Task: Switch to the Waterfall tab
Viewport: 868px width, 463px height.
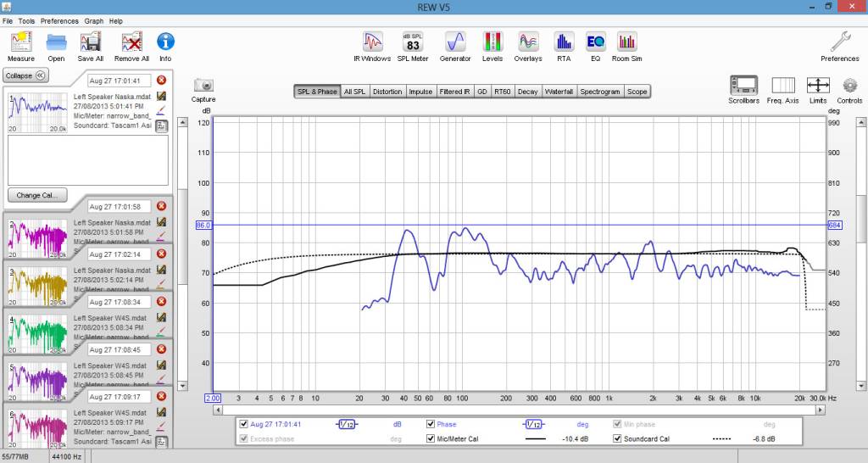Action: [x=559, y=92]
